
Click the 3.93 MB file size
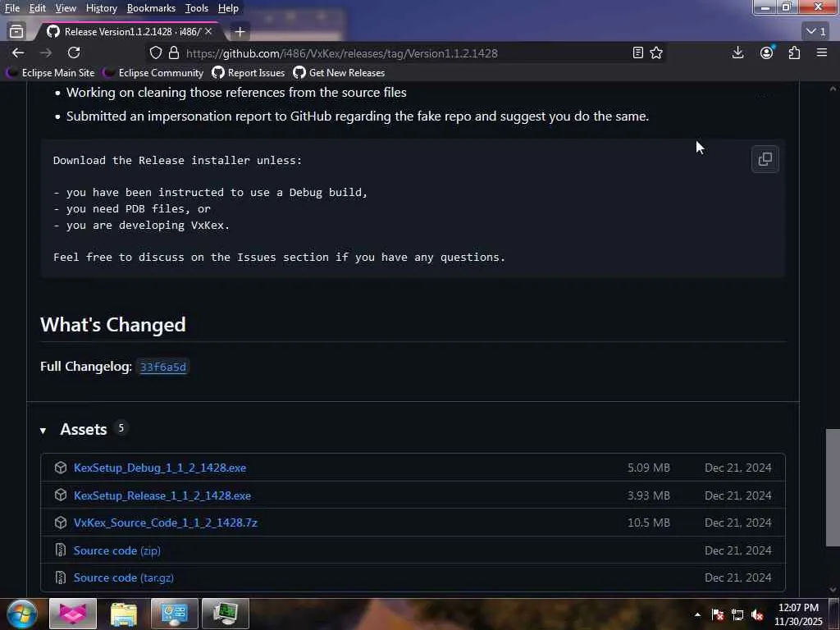(x=649, y=495)
